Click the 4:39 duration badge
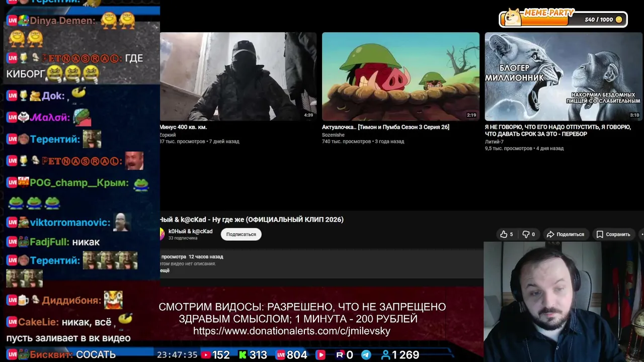 308,115
